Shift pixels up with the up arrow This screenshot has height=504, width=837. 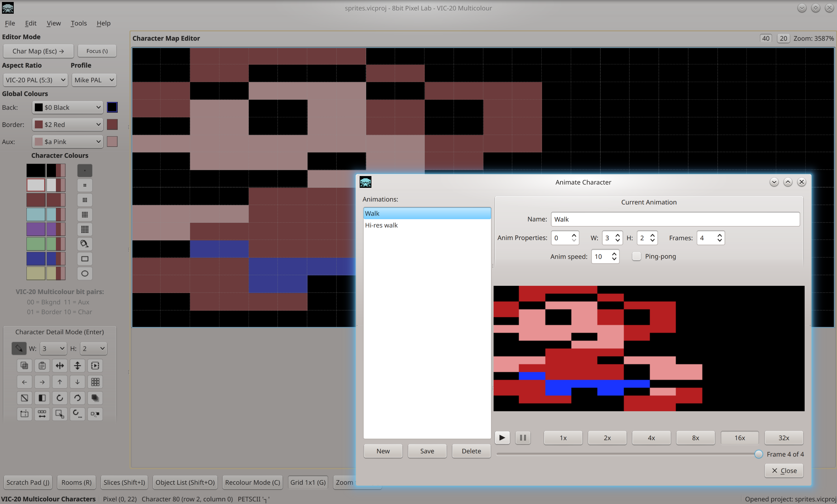60,382
